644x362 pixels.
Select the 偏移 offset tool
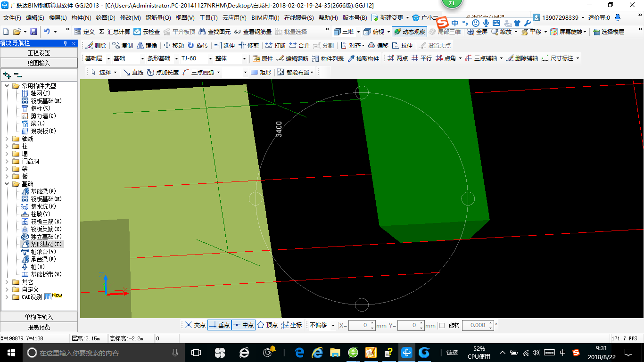[x=378, y=45]
